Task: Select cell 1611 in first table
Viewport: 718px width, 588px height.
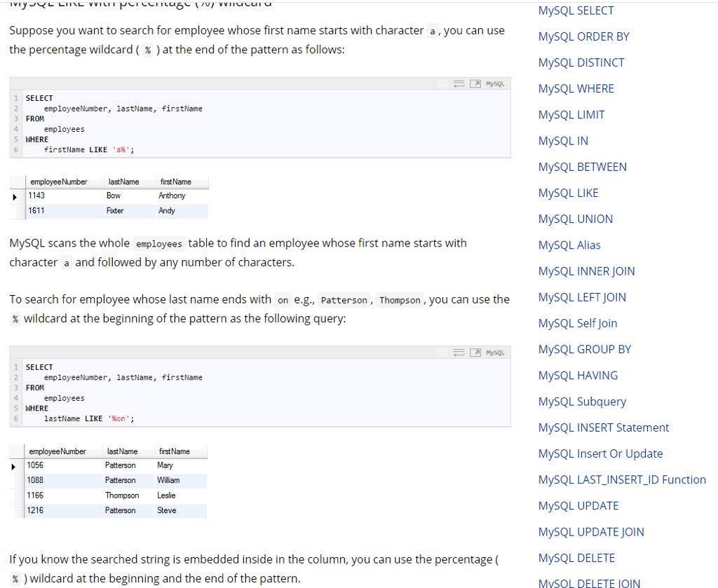Action: click(x=36, y=210)
